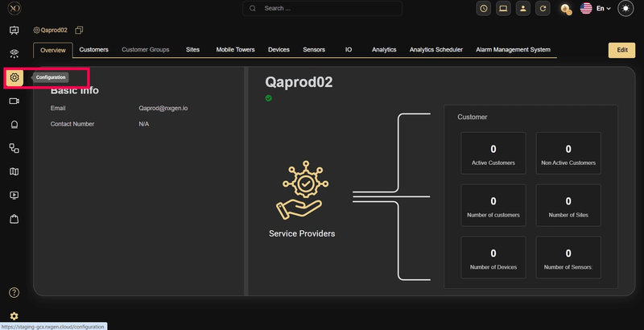Focus the Search input field
This screenshot has width=644, height=330.
tap(322, 8)
